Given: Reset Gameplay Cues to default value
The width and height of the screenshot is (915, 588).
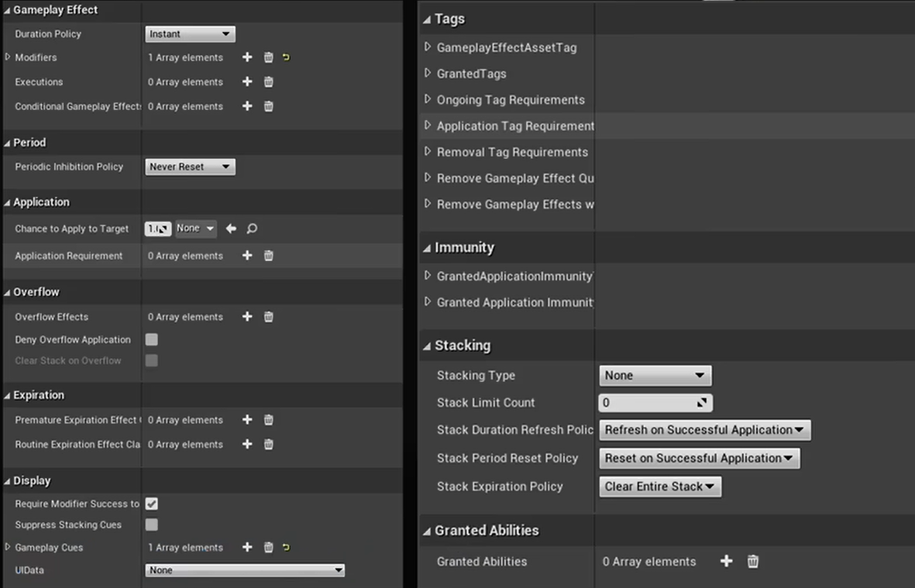Looking at the screenshot, I should (x=286, y=548).
